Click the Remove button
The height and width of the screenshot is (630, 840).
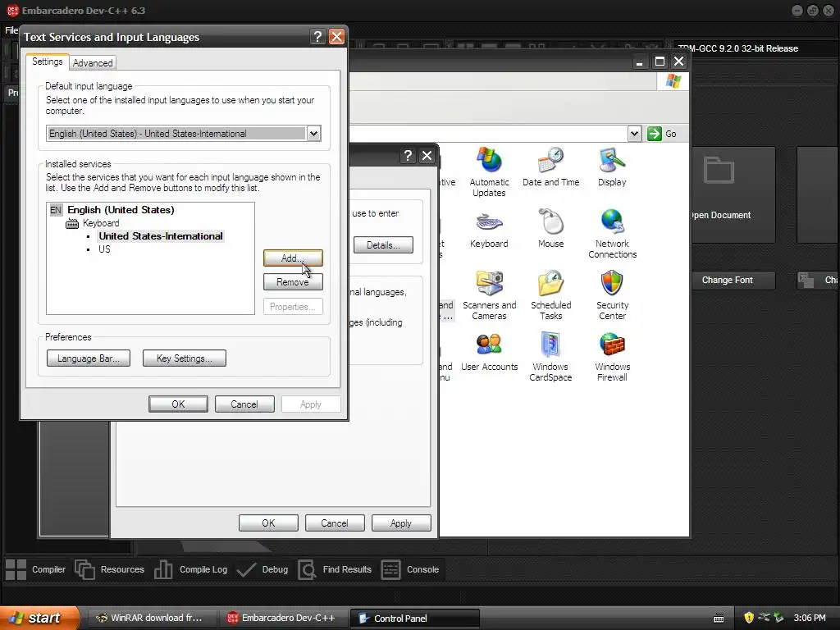tap(293, 282)
